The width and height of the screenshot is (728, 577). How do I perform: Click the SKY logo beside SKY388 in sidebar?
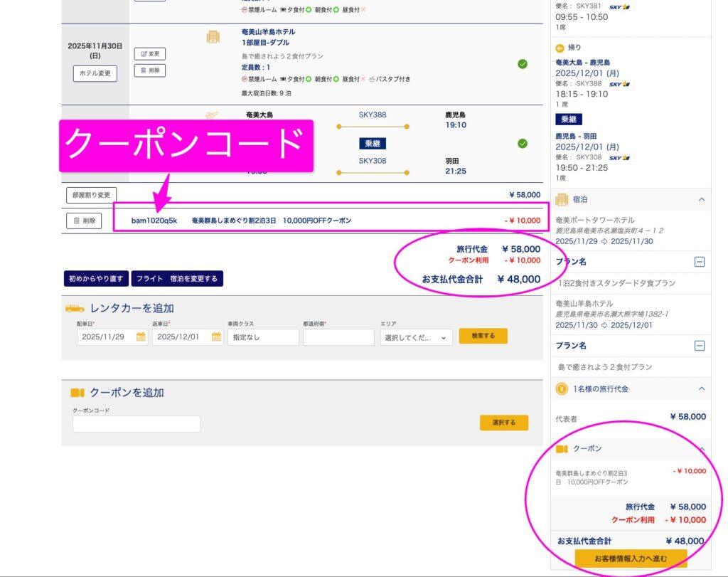[x=619, y=84]
